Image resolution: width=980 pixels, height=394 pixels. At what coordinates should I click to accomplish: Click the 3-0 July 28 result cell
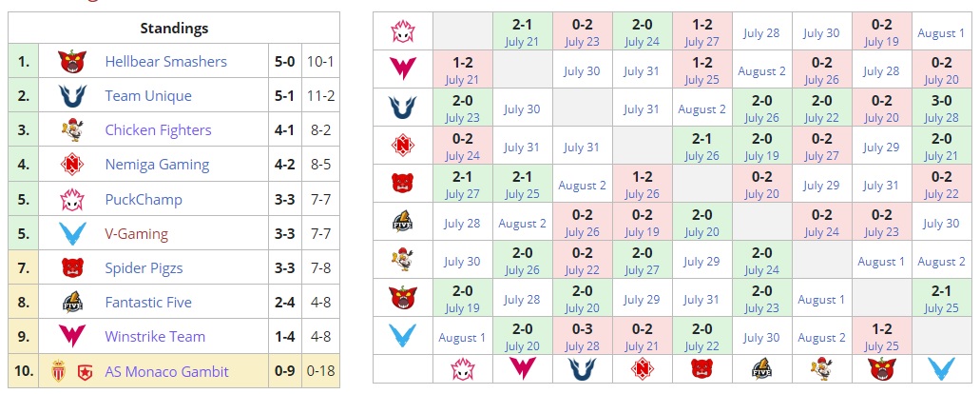coord(940,108)
